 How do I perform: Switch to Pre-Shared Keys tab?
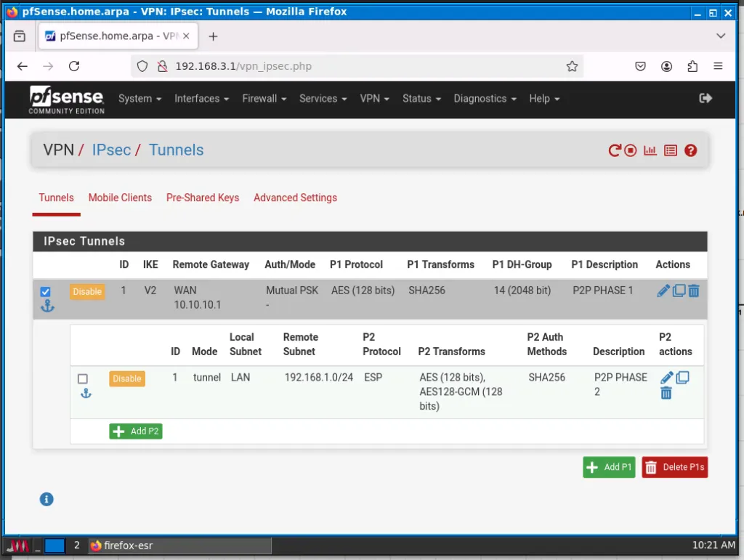(203, 198)
